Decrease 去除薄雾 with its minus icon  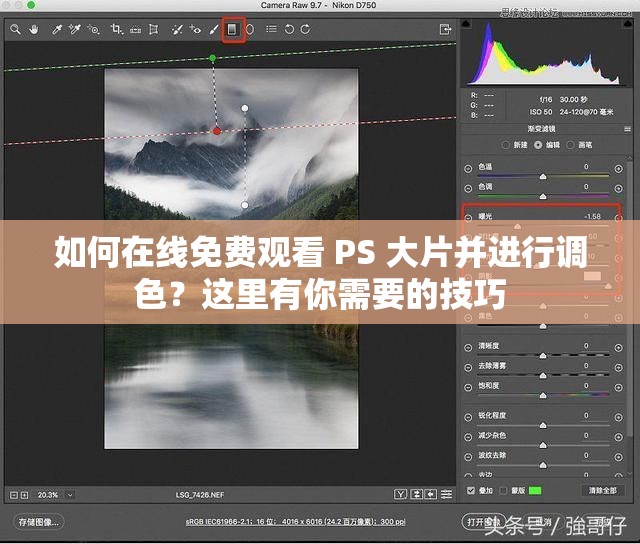[468, 367]
